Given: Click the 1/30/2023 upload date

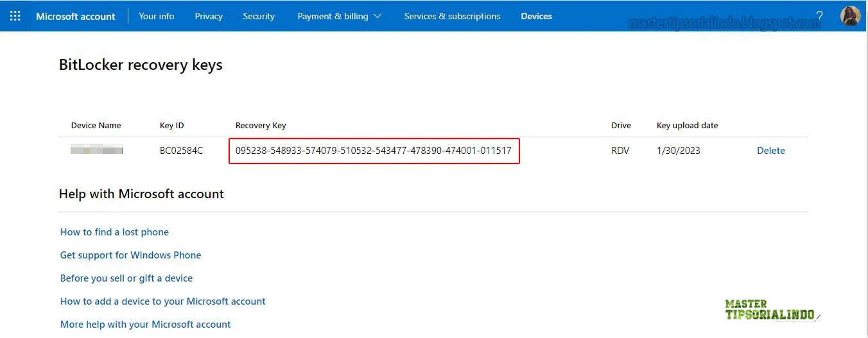Looking at the screenshot, I should (679, 151).
